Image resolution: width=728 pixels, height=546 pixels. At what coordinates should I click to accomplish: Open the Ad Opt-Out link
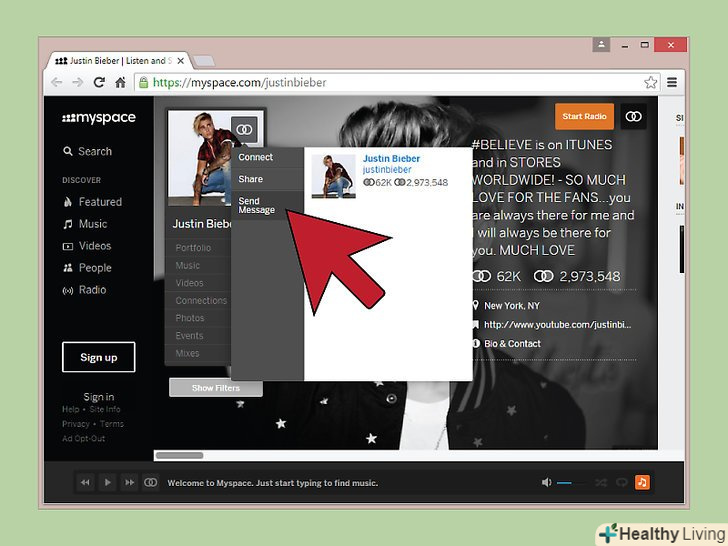coord(84,438)
